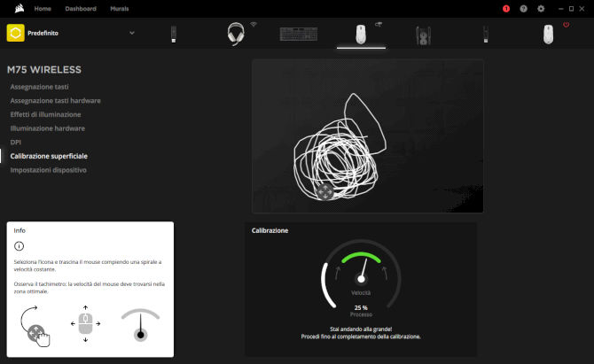The image size is (594, 364).
Task: Close the iCUE window
Action: coord(582,9)
